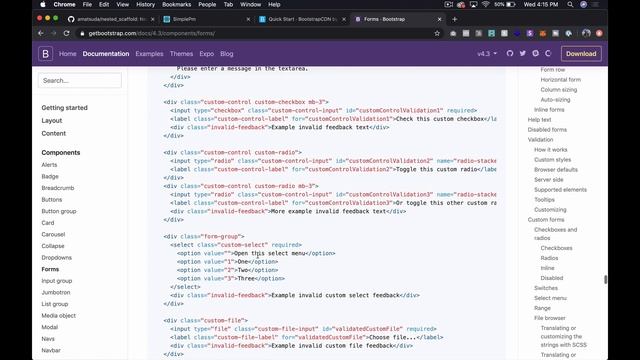Click the docs Search field
Screen dimensions: 640x360
coord(80,80)
